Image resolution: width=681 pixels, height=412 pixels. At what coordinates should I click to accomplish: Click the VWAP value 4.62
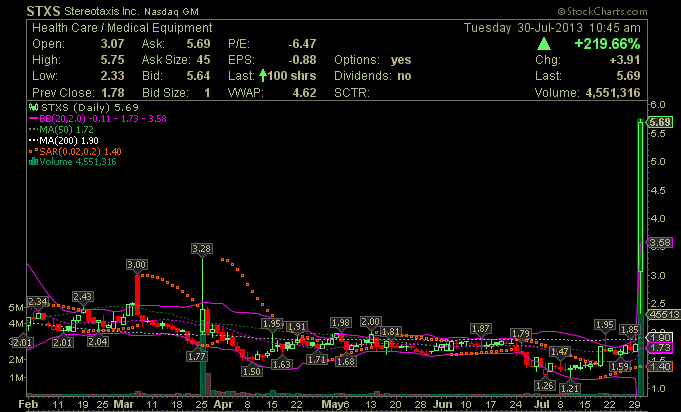point(304,92)
